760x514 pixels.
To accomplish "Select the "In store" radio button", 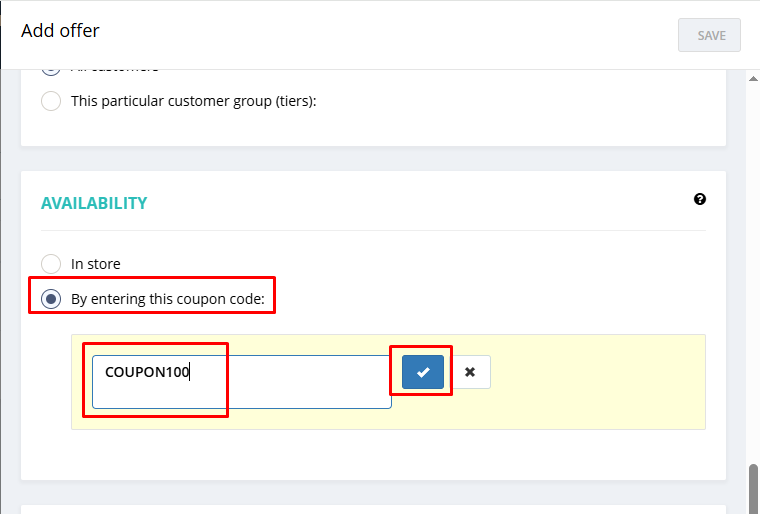I will (51, 264).
